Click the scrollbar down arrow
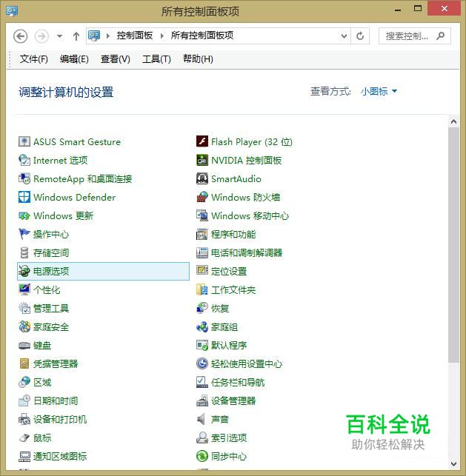Screen dimensions: 466x476 click(x=453, y=463)
